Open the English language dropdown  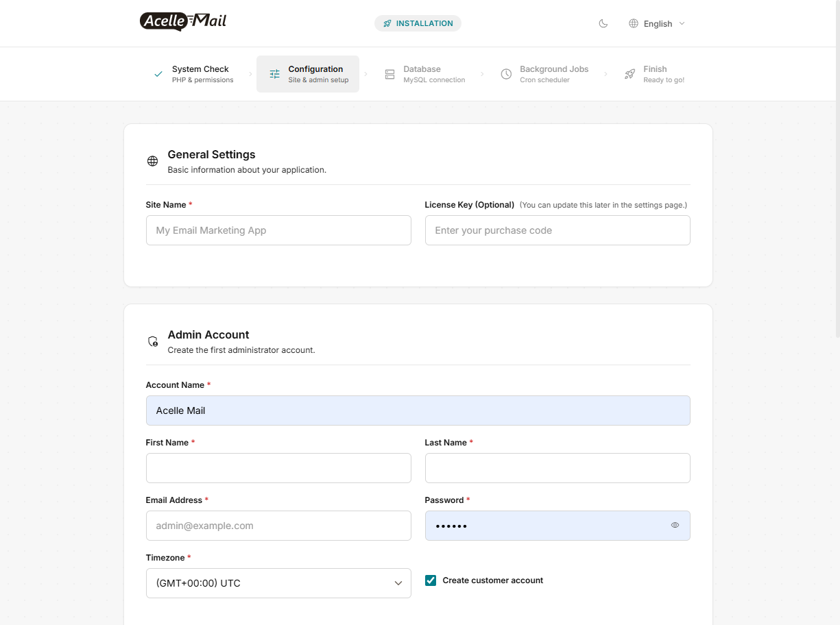pyautogui.click(x=657, y=23)
